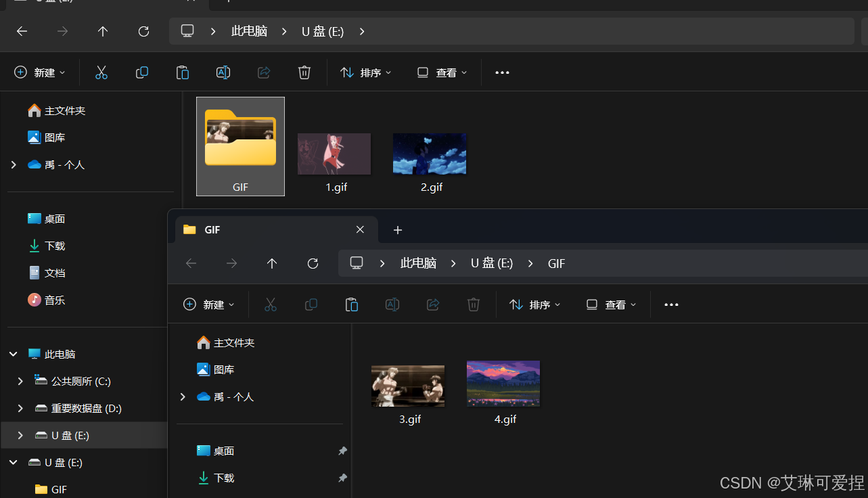Image resolution: width=868 pixels, height=498 pixels.
Task: Collapse 此电脑 in the navigation pane
Action: pyautogui.click(x=12, y=353)
